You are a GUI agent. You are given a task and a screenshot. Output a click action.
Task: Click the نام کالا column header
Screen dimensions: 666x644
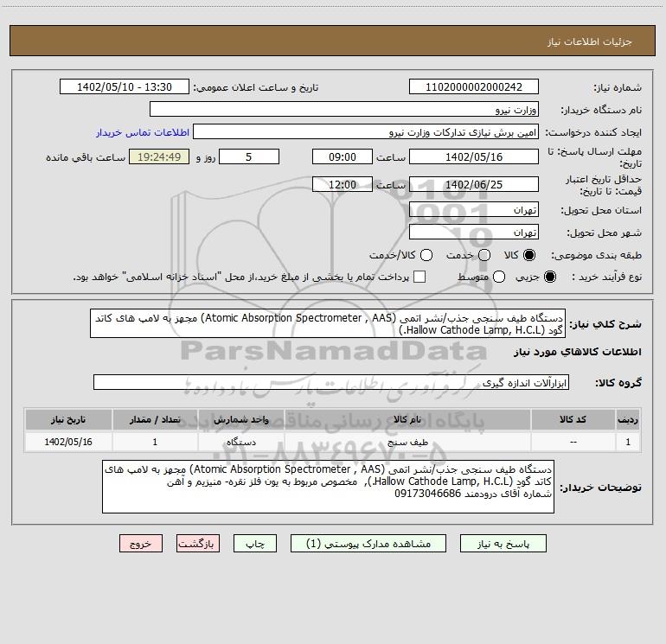[x=407, y=419]
